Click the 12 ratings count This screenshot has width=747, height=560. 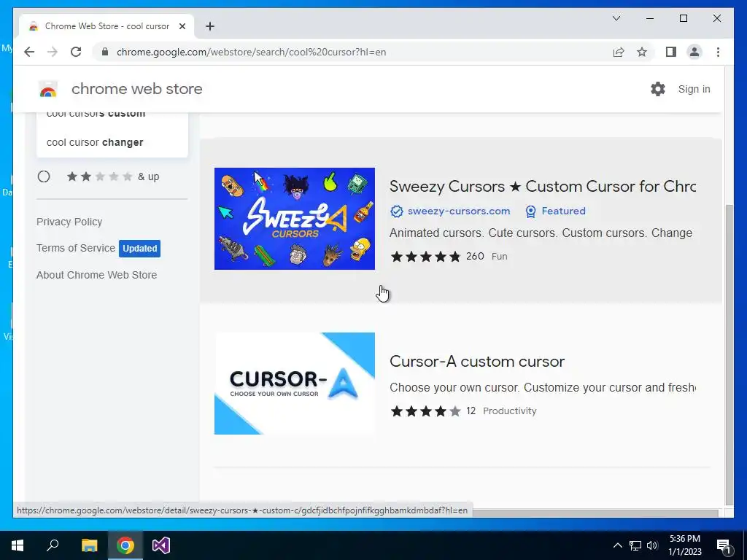click(x=471, y=411)
